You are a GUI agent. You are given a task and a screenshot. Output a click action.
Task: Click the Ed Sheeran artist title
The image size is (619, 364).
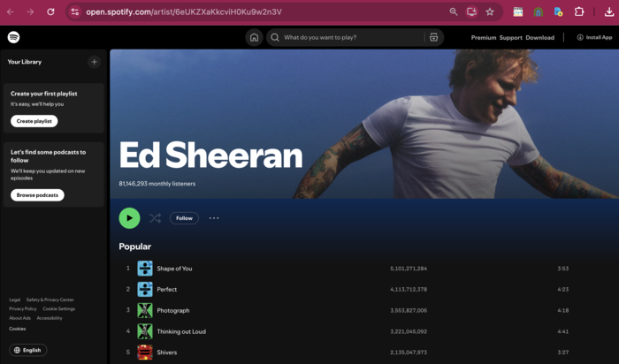(210, 155)
